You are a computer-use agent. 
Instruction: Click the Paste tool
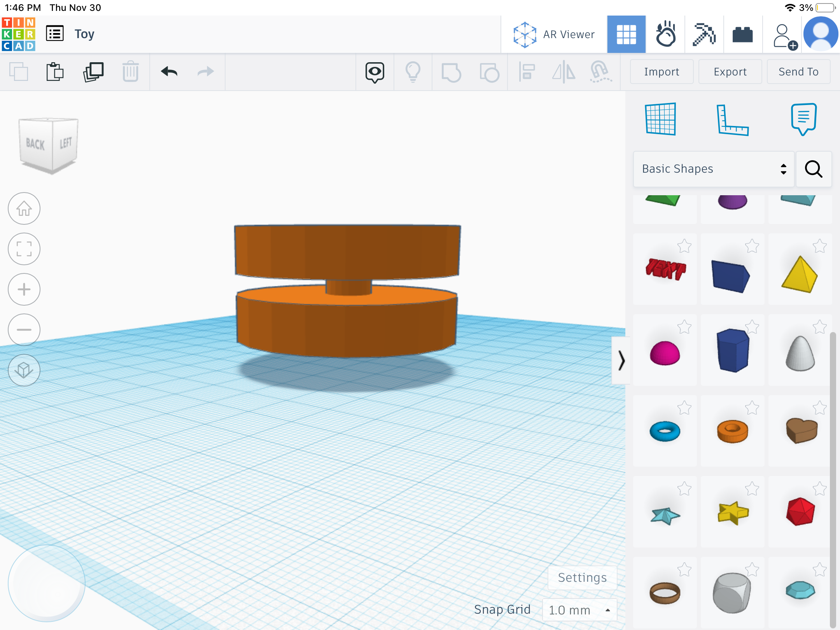click(x=55, y=72)
